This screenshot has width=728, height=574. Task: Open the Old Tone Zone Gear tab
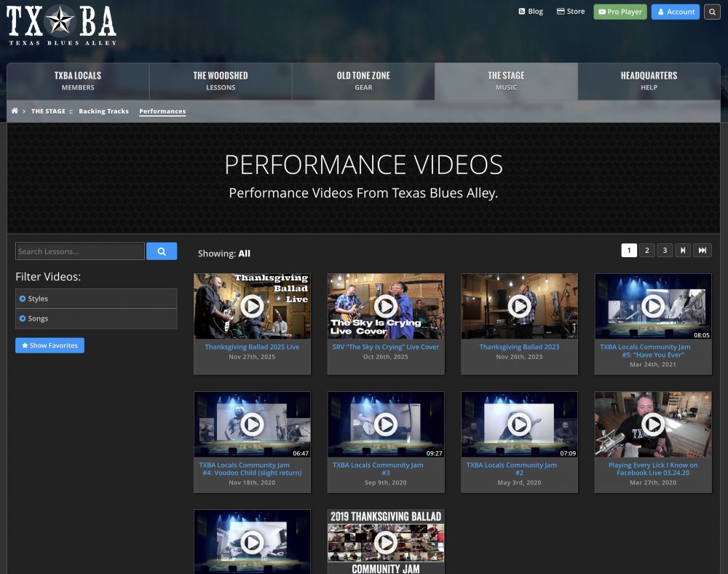pyautogui.click(x=363, y=81)
